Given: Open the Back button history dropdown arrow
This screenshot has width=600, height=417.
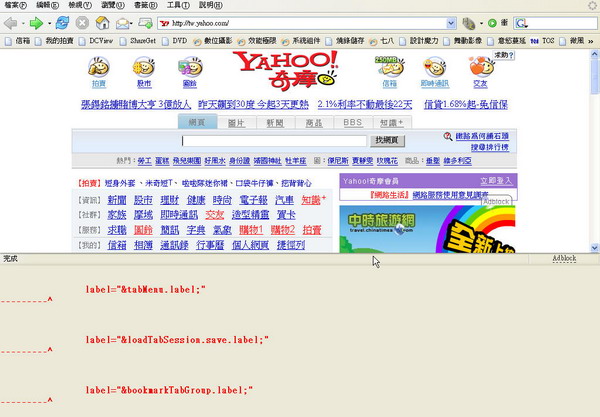Looking at the screenshot, I should [x=23, y=24].
